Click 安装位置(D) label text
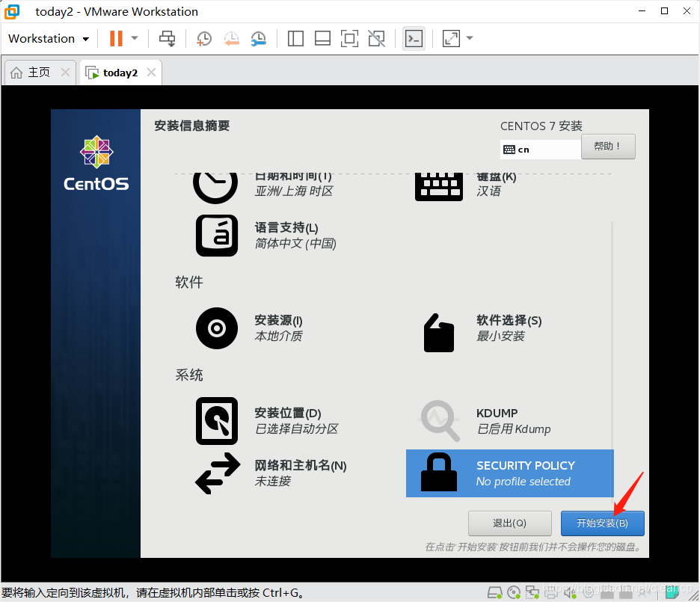 coord(288,414)
